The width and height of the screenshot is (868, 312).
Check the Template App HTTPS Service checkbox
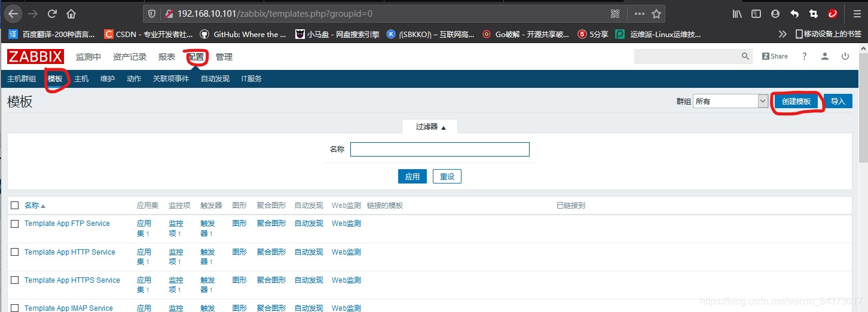click(15, 280)
